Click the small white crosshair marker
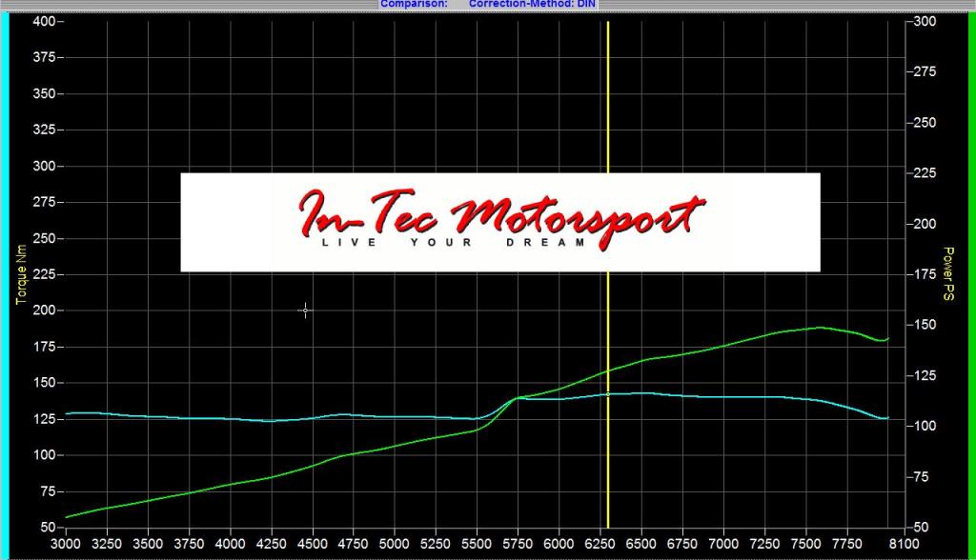This screenshot has width=976, height=560. pyautogui.click(x=305, y=310)
